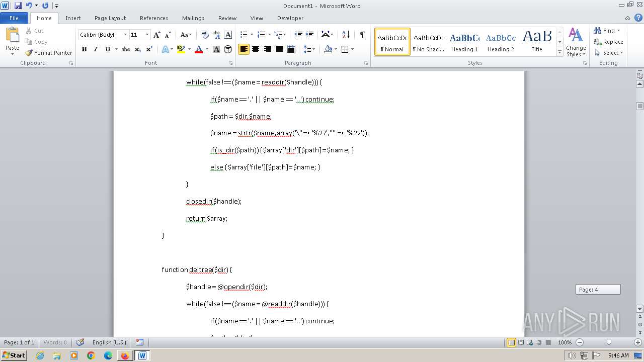Click vertical scrollbar down arrow
Screen dimensions: 644x362
pyautogui.click(x=639, y=309)
